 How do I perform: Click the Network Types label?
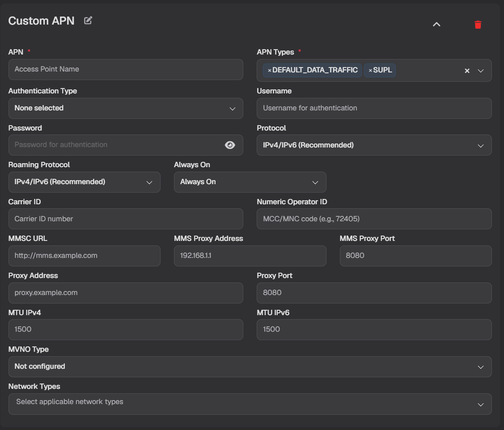click(x=34, y=386)
